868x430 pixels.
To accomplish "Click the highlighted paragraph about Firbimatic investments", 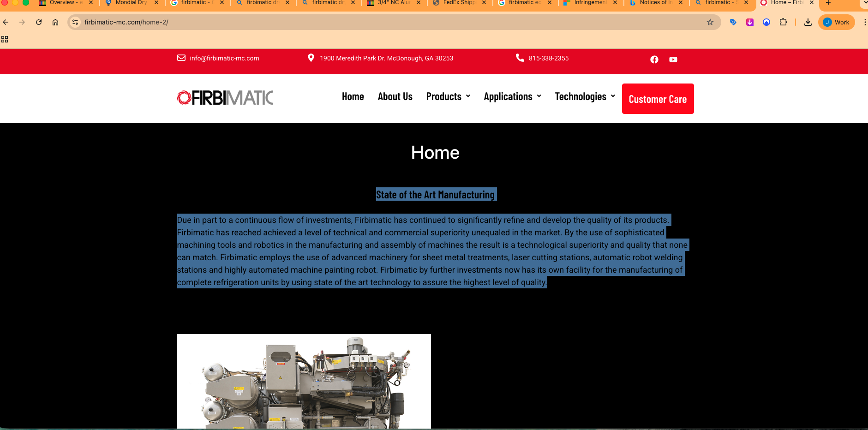I will click(432, 251).
